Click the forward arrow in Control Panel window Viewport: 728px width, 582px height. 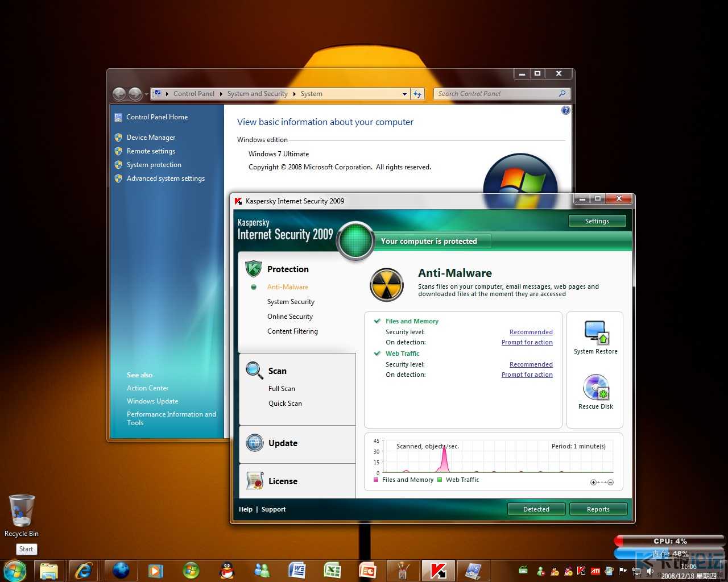coord(135,94)
